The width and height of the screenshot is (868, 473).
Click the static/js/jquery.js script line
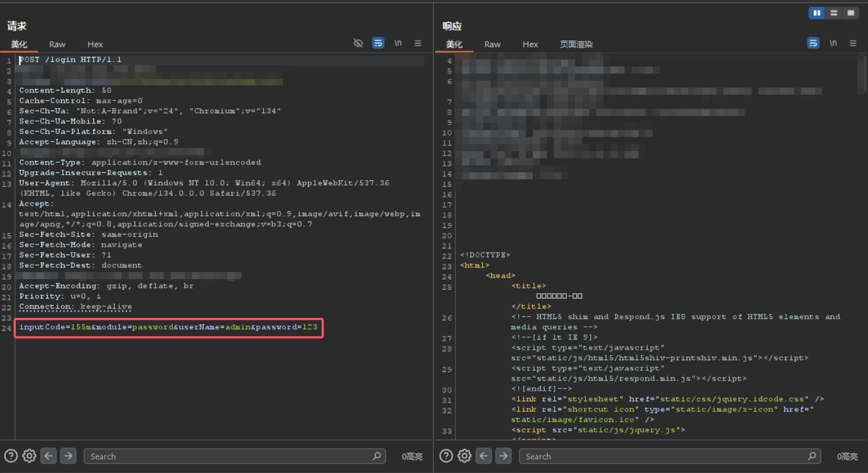click(598, 430)
